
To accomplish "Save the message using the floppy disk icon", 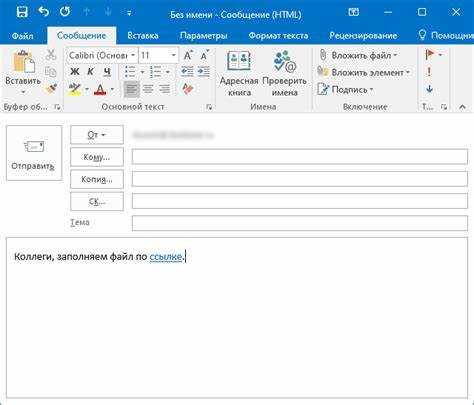I will (22, 13).
